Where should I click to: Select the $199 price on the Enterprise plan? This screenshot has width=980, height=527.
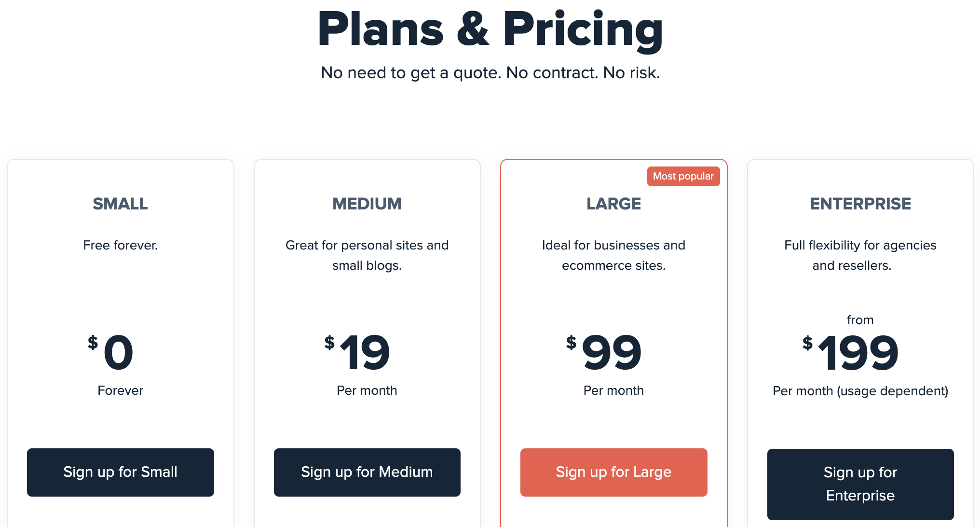[851, 352]
